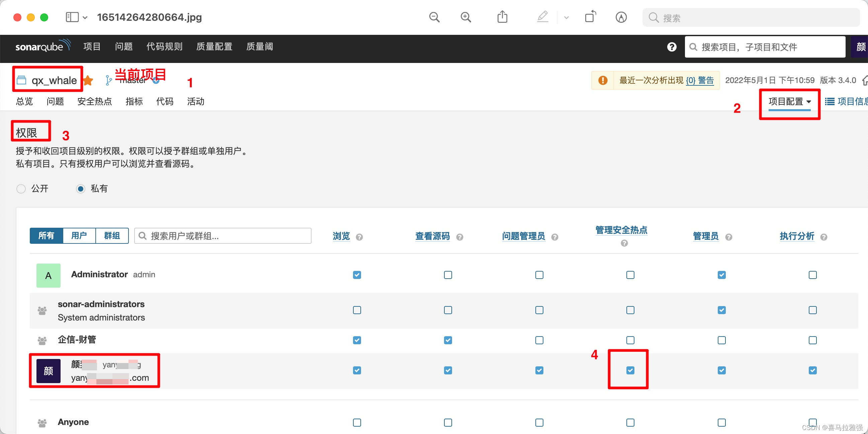Expand the sidebar view options chevron
868x434 pixels.
pyautogui.click(x=85, y=17)
